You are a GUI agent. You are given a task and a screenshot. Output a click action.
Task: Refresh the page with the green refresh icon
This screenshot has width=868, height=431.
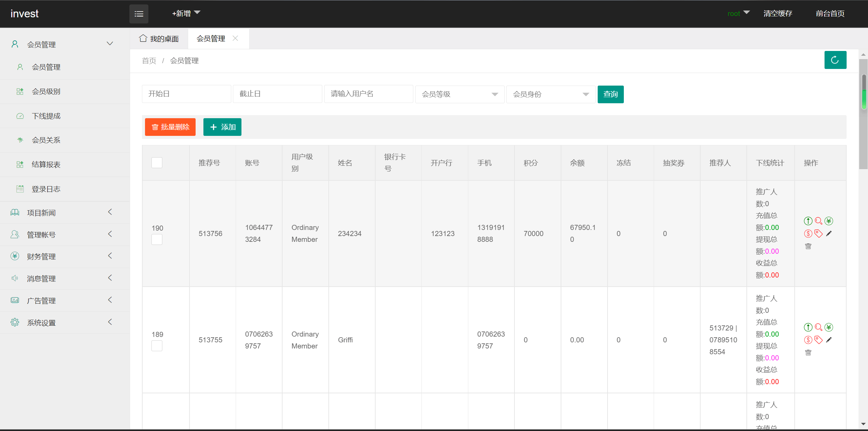click(x=835, y=60)
